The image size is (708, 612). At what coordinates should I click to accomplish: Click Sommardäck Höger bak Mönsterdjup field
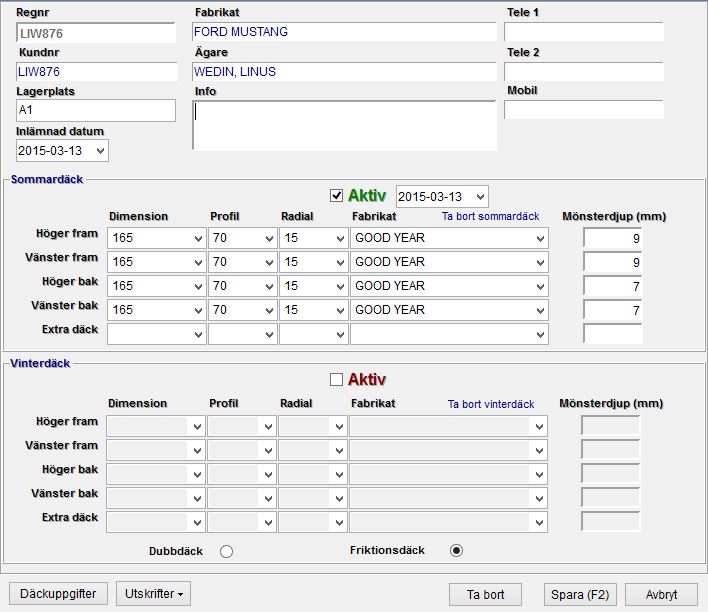pos(613,286)
